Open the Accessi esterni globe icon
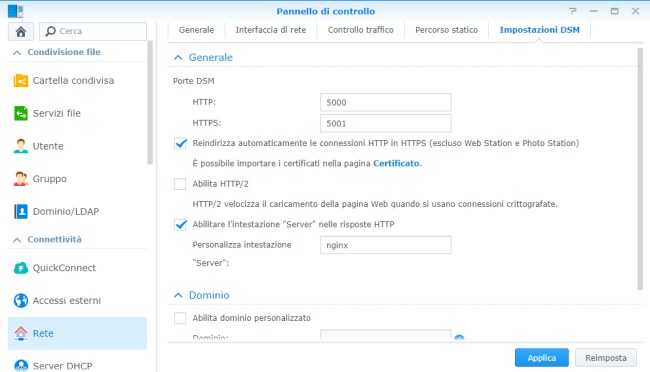The image size is (650, 372). point(21,301)
